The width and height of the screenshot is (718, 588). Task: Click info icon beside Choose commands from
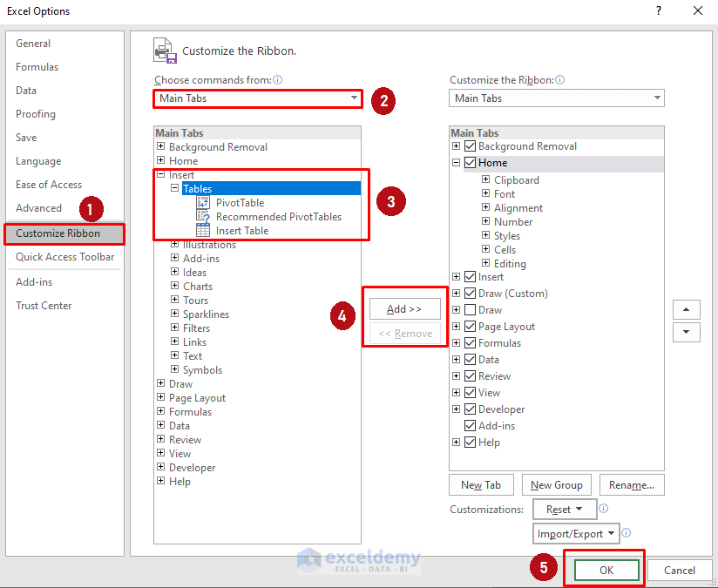(277, 79)
